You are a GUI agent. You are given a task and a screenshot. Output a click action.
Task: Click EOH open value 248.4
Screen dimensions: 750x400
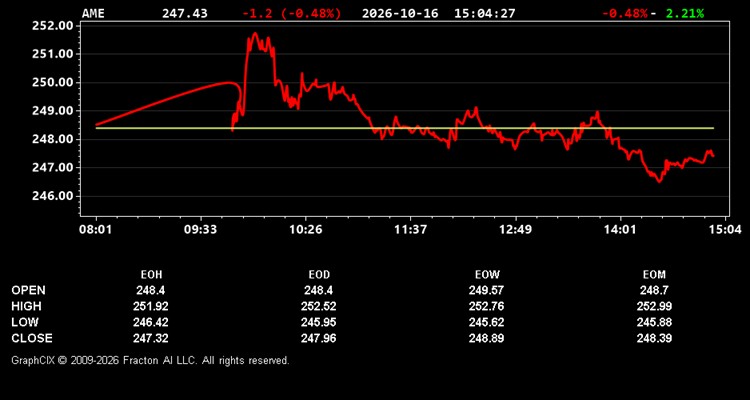151,290
